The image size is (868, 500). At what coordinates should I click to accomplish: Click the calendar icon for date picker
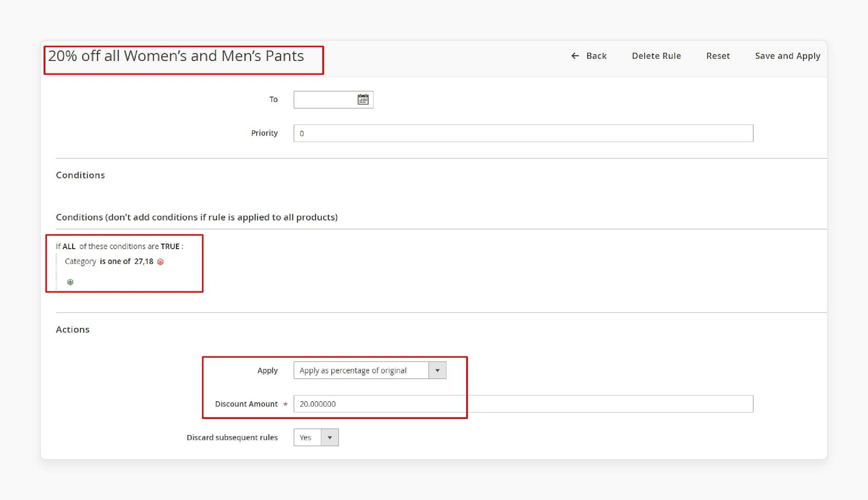pos(363,99)
